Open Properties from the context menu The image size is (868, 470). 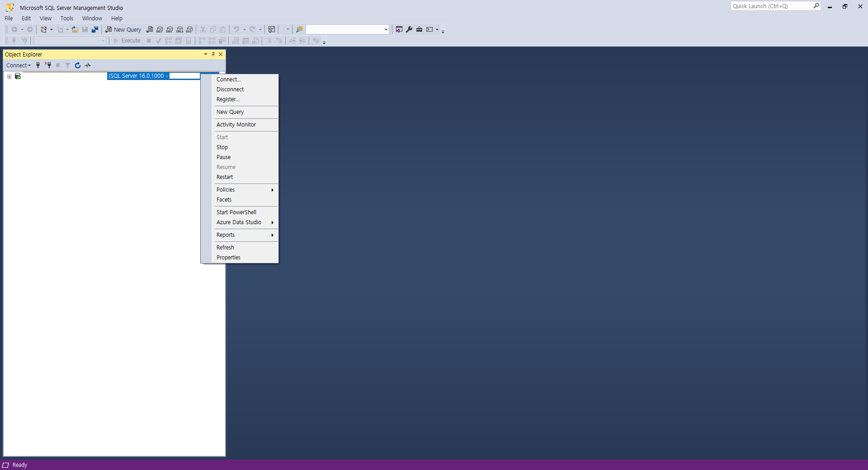(240, 258)
